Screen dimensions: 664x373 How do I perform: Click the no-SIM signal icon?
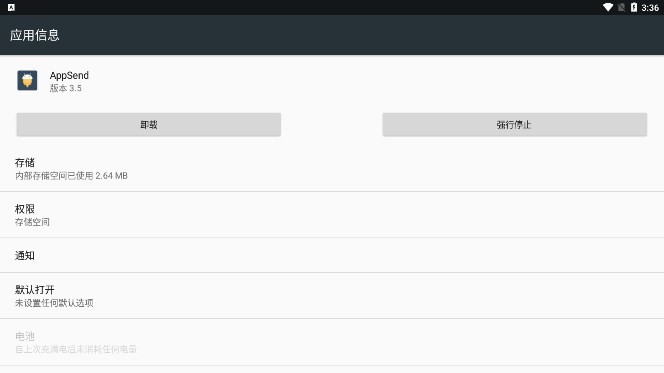621,7
